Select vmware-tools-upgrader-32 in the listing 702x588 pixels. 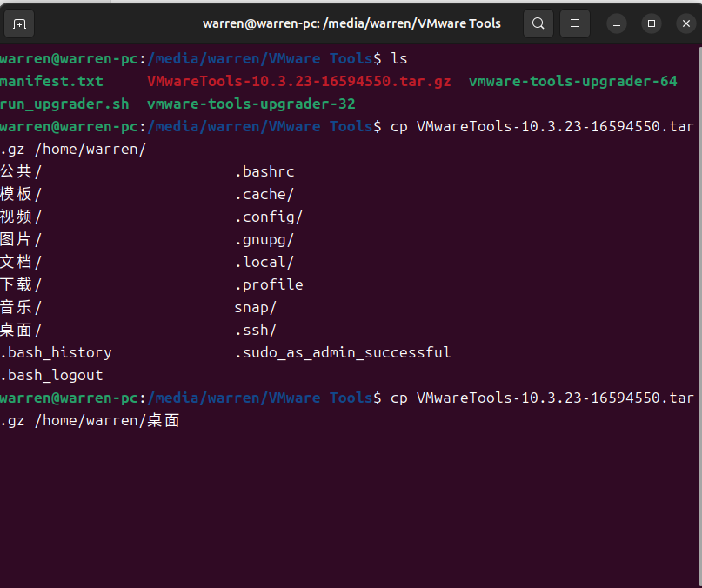[x=251, y=104]
